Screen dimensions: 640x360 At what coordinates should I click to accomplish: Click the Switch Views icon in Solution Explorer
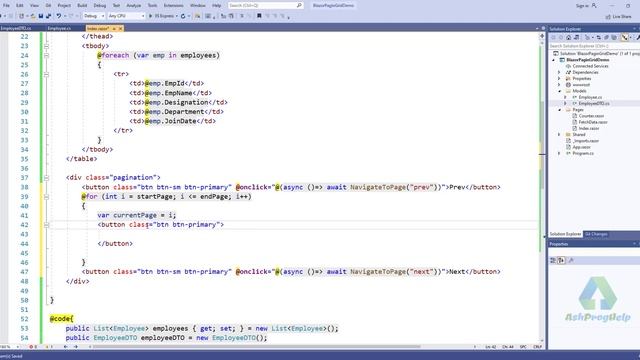tap(576, 38)
